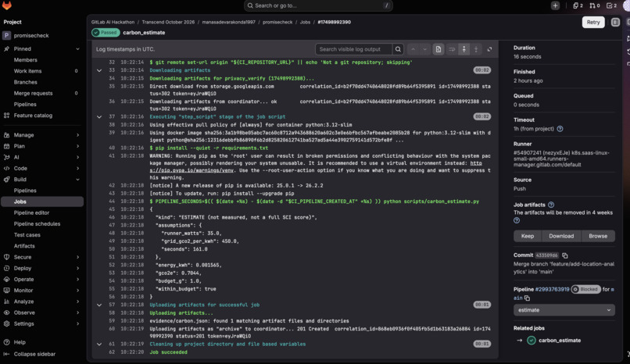This screenshot has width=630, height=364.
Task: Open merge requests counter in top bar
Action: [x=595, y=5]
